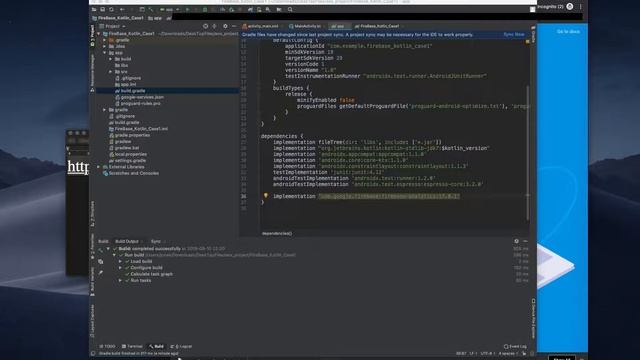
Task: Click the lightbulb intention icon at line 36
Action: (265, 196)
